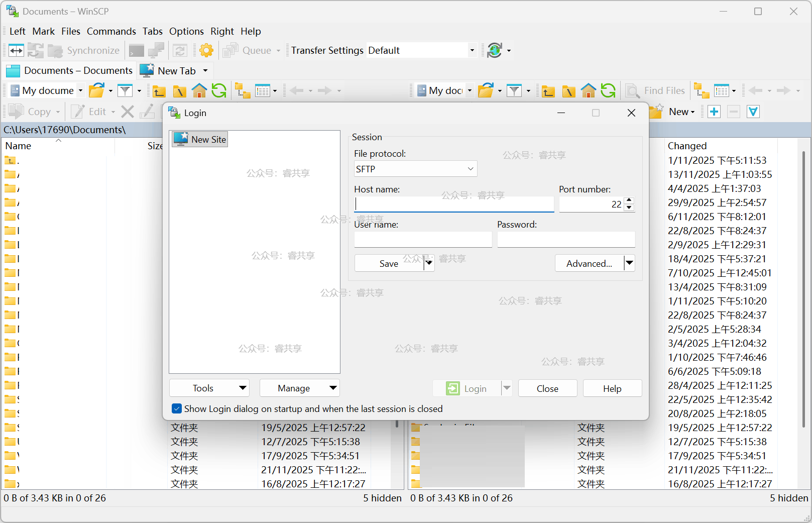The height and width of the screenshot is (523, 812).
Task: Select the New Site entry
Action: click(200, 139)
